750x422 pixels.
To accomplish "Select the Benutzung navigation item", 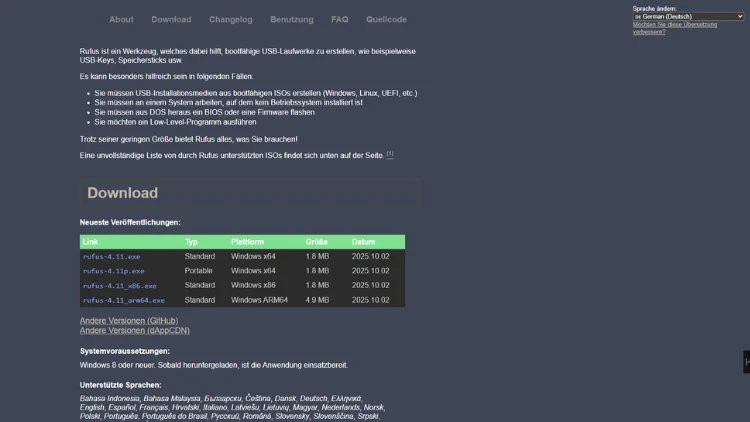I will 292,19.
